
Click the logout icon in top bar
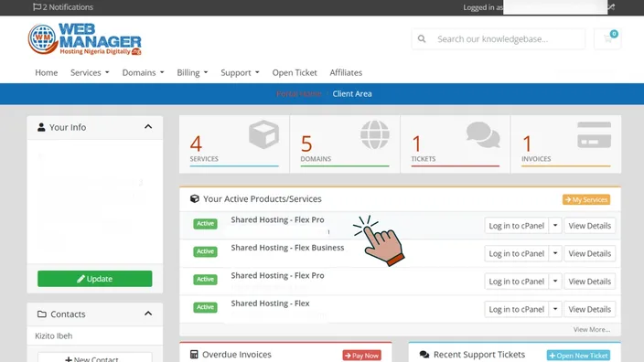612,7
